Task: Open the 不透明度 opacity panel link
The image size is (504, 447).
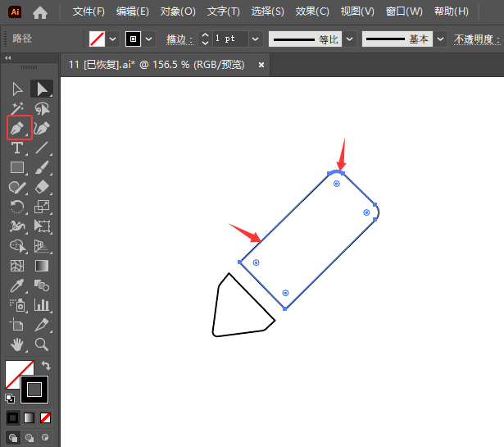Action: click(477, 39)
